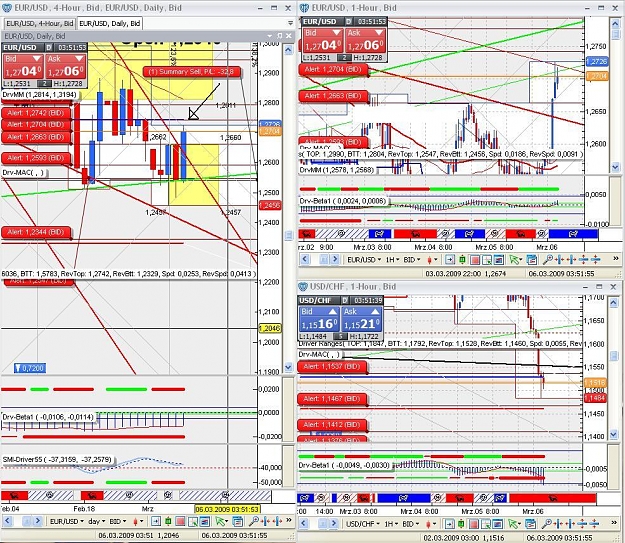The image size is (625, 543).
Task: Toggle cursor-chart mode in EUR/USD daily toolbar
Action: [x=193, y=521]
